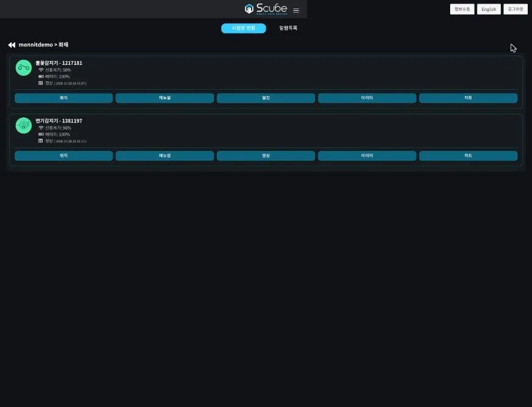
Task: Click the 신호세기: 50% text
Action: pyautogui.click(x=58, y=70)
